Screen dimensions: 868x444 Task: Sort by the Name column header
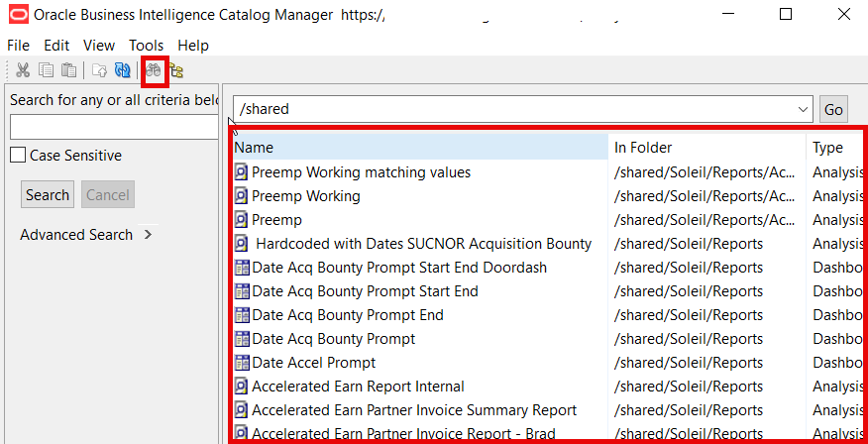421,148
